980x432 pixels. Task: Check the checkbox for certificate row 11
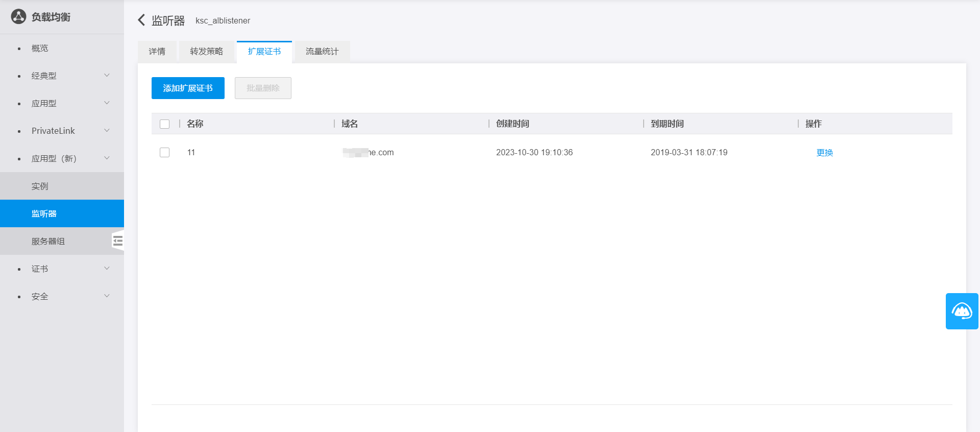[x=164, y=153]
